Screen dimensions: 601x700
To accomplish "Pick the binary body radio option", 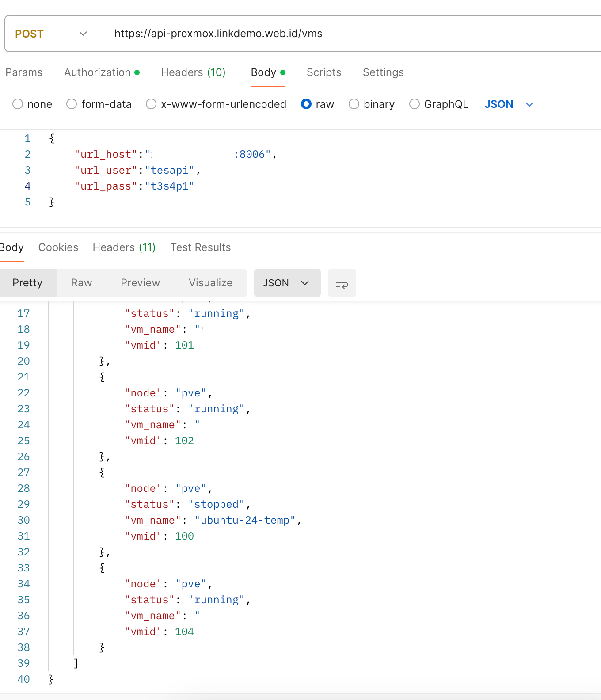I will (x=354, y=104).
